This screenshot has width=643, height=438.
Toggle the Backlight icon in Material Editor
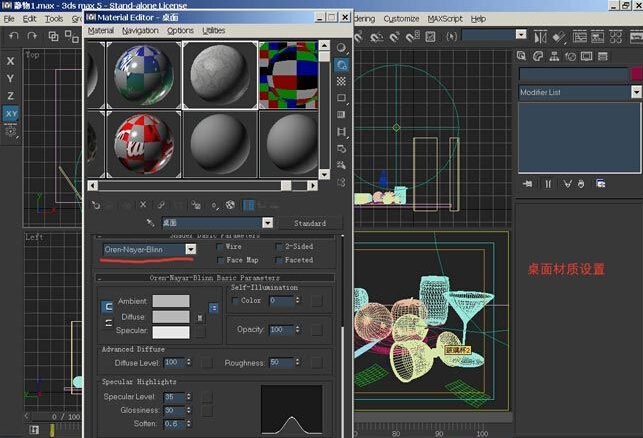pyautogui.click(x=341, y=64)
